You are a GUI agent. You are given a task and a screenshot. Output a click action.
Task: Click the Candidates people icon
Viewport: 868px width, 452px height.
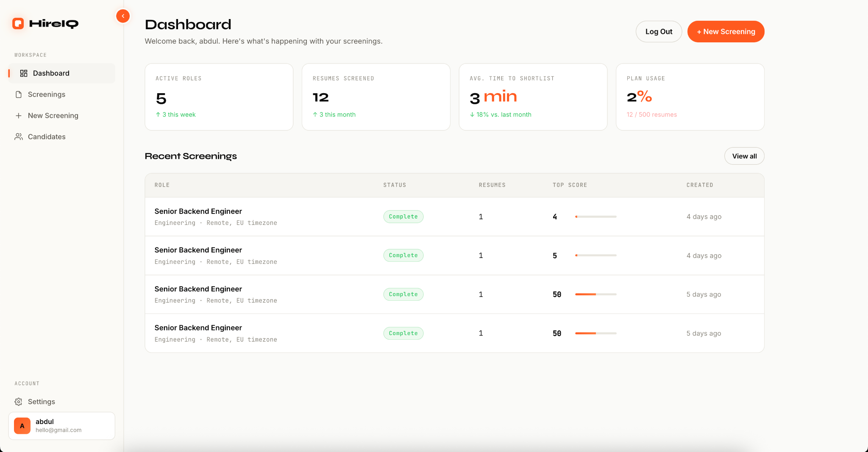pos(19,137)
